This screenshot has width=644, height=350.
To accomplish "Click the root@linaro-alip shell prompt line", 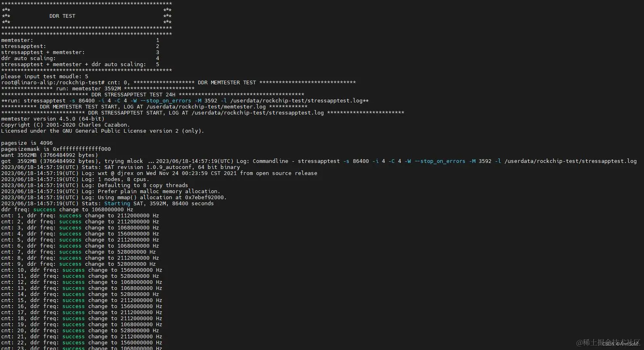I will (178, 83).
